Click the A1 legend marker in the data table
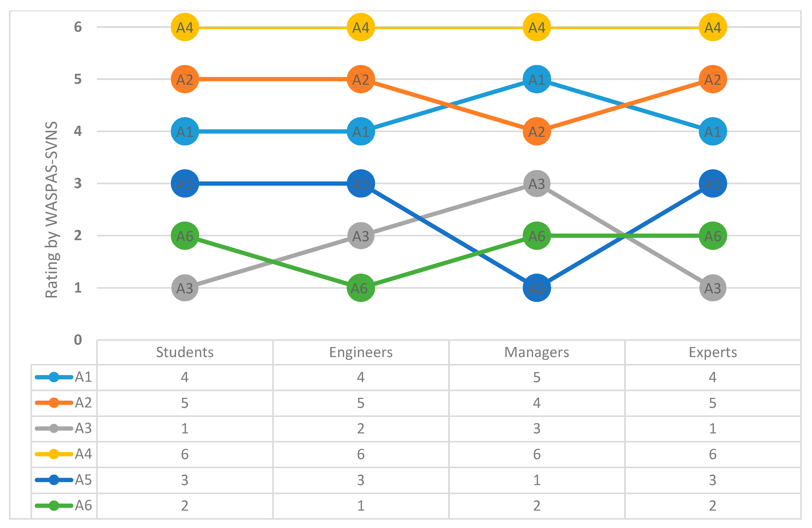This screenshot has height=528, width=812. 54,377
